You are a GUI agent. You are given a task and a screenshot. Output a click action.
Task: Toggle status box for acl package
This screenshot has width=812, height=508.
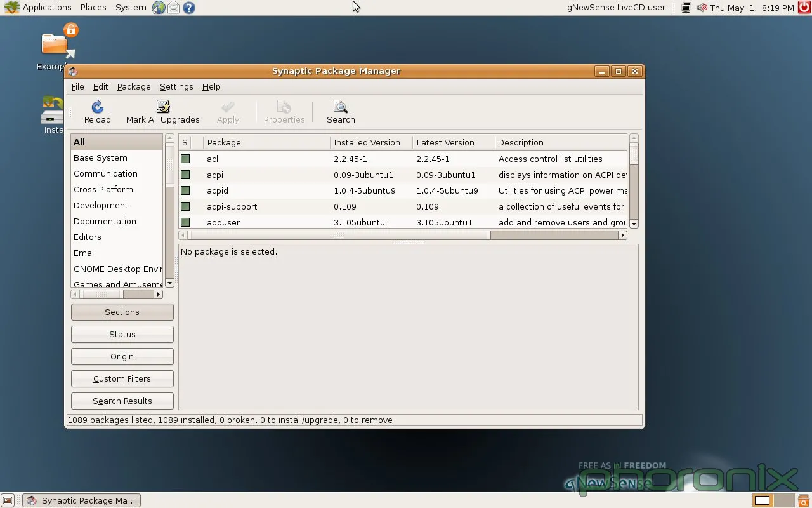click(185, 159)
